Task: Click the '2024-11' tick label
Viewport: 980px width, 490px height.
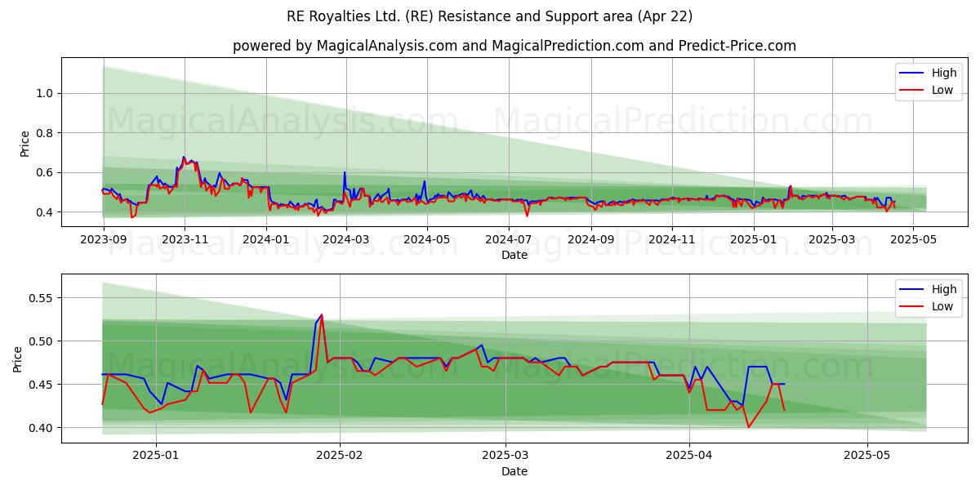Action: click(673, 239)
